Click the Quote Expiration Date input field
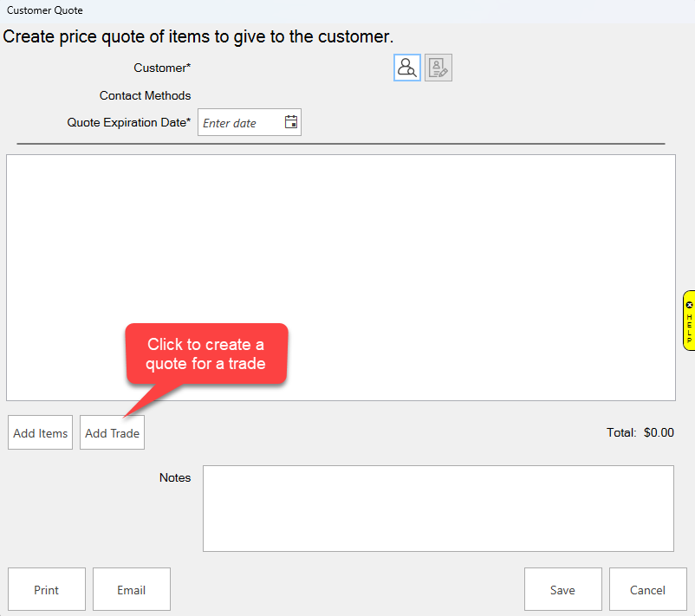 (240, 123)
